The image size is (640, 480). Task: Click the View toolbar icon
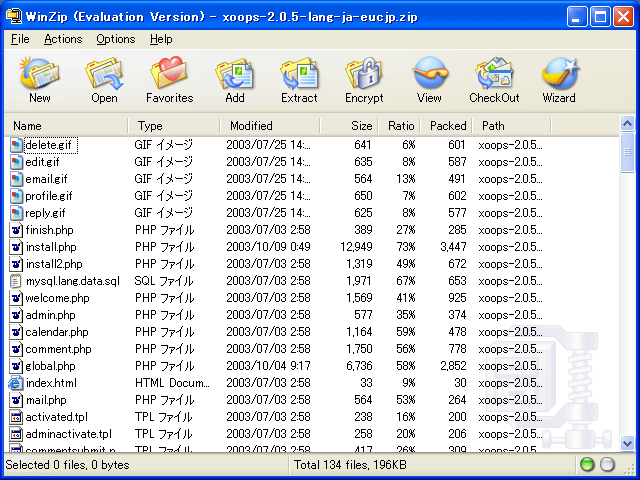pyautogui.click(x=429, y=73)
